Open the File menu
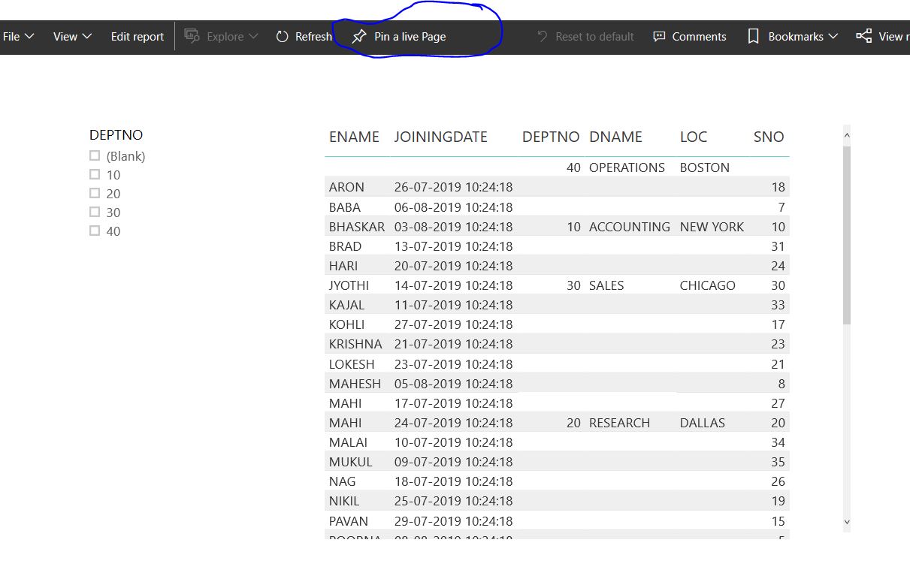910x588 pixels. [x=11, y=36]
